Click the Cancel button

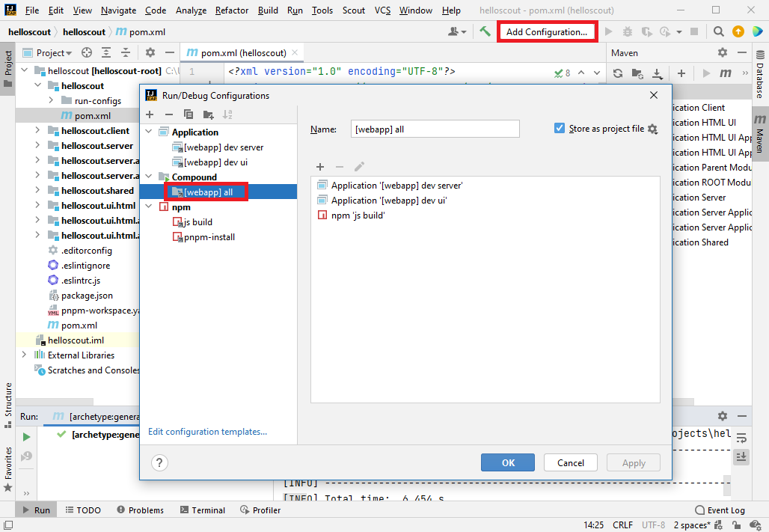point(570,462)
